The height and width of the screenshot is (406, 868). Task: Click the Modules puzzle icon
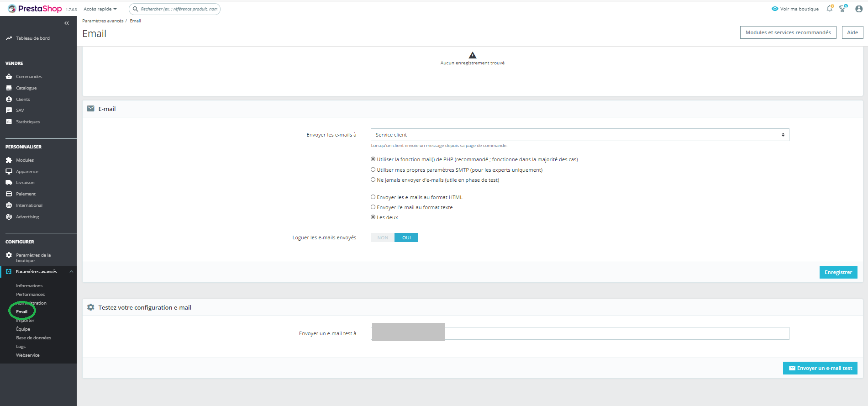pos(9,160)
